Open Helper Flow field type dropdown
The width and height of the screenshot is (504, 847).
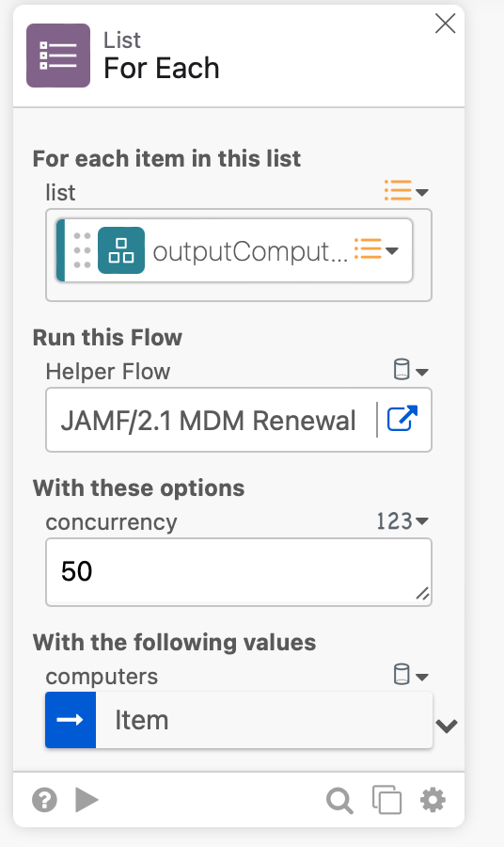coord(411,370)
